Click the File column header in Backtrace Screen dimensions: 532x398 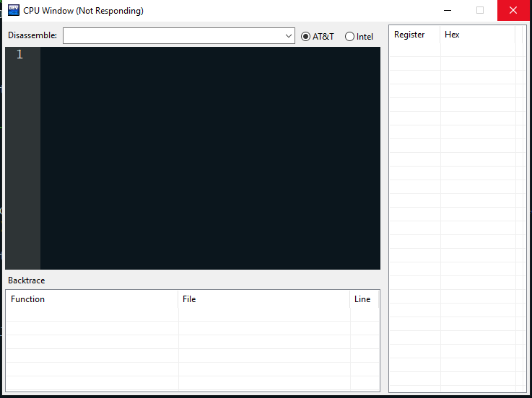click(264, 299)
